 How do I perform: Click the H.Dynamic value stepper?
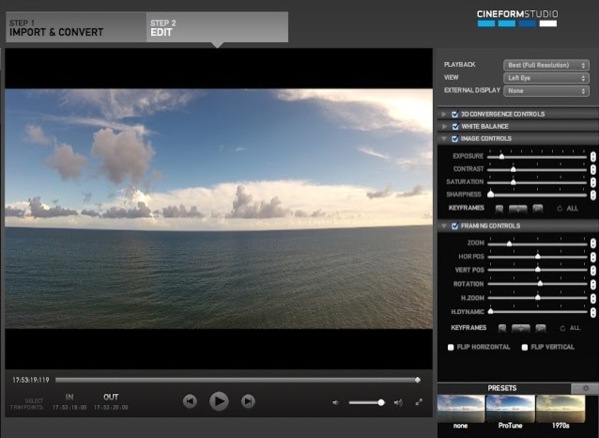(x=593, y=312)
